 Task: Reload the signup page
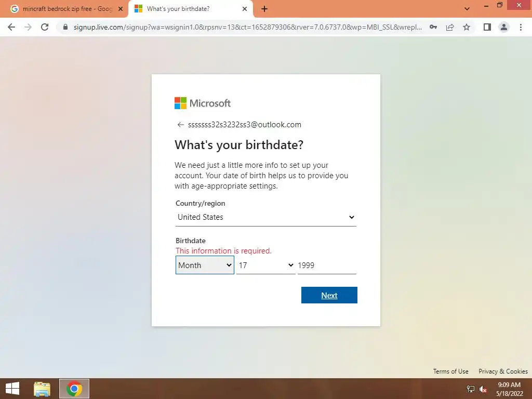click(x=45, y=27)
